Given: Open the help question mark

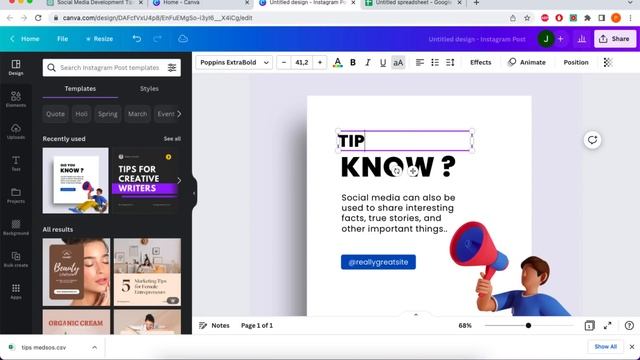Looking at the screenshot, I should pos(629,325).
